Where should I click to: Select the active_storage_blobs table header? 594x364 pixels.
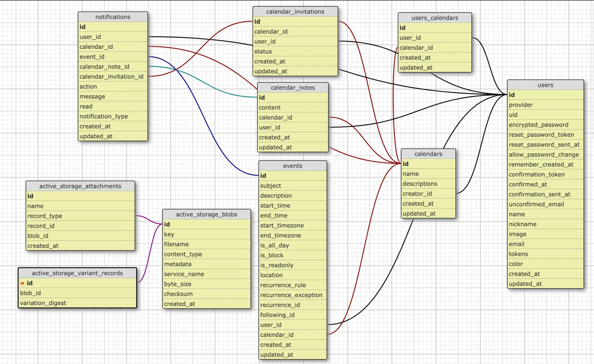(206, 214)
